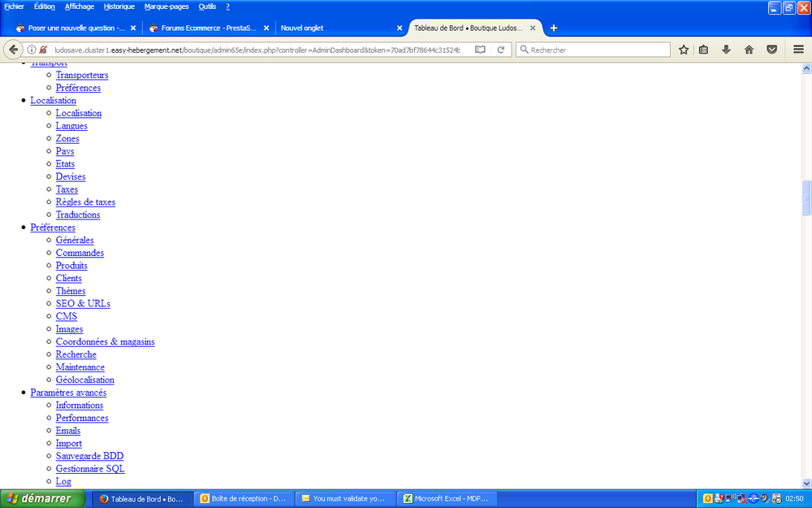Open Performances link
Image resolution: width=812 pixels, height=508 pixels.
pos(82,418)
